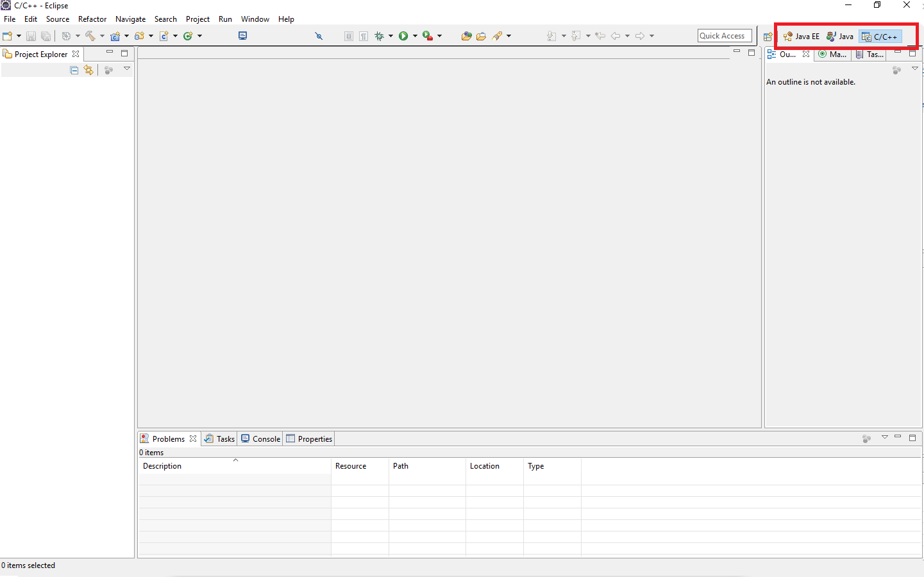The height and width of the screenshot is (577, 924).
Task: Click the Quick Access search field
Action: pos(724,36)
